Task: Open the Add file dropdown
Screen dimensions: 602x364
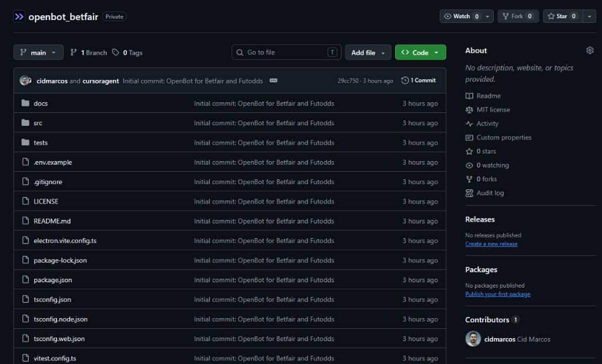Action: pos(368,52)
